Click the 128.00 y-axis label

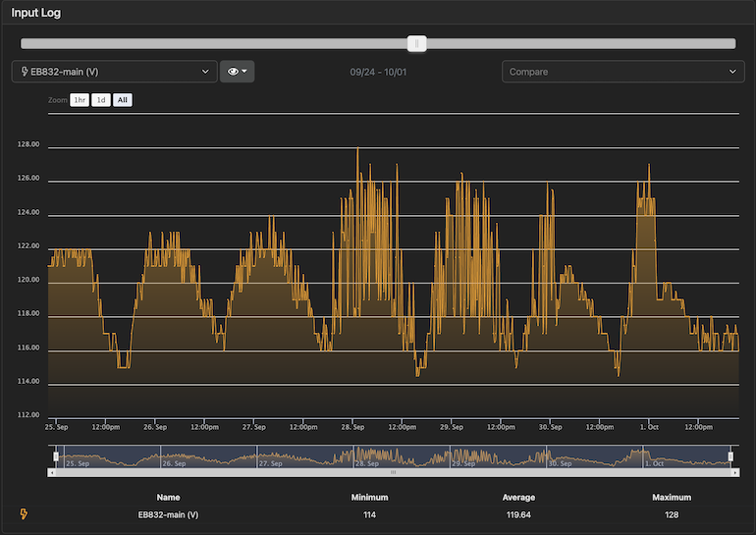(x=28, y=144)
